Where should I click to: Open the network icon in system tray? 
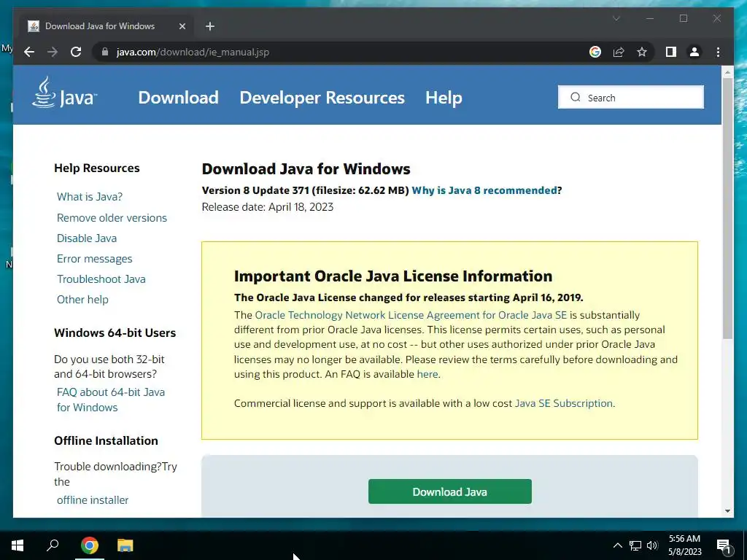tap(635, 545)
